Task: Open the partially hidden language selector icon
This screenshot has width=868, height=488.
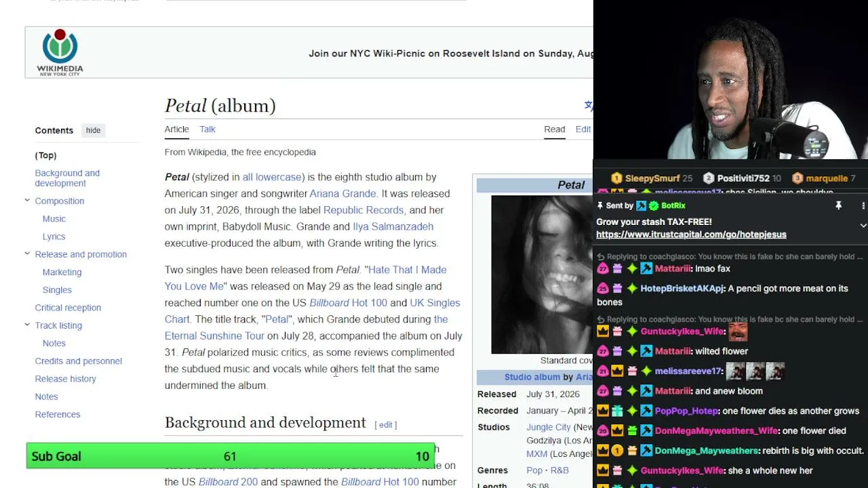Action: [589, 105]
